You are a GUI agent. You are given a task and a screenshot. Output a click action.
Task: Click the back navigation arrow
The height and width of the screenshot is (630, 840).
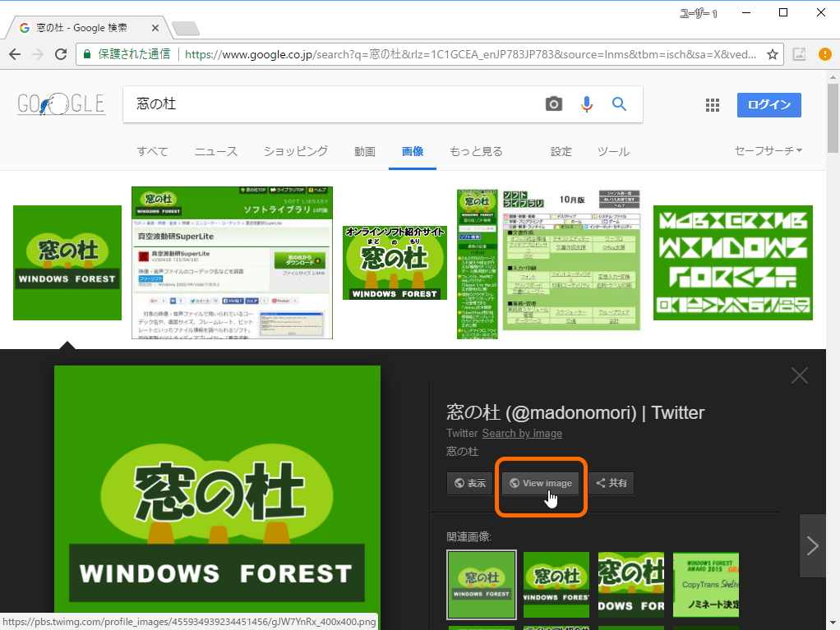(x=16, y=53)
